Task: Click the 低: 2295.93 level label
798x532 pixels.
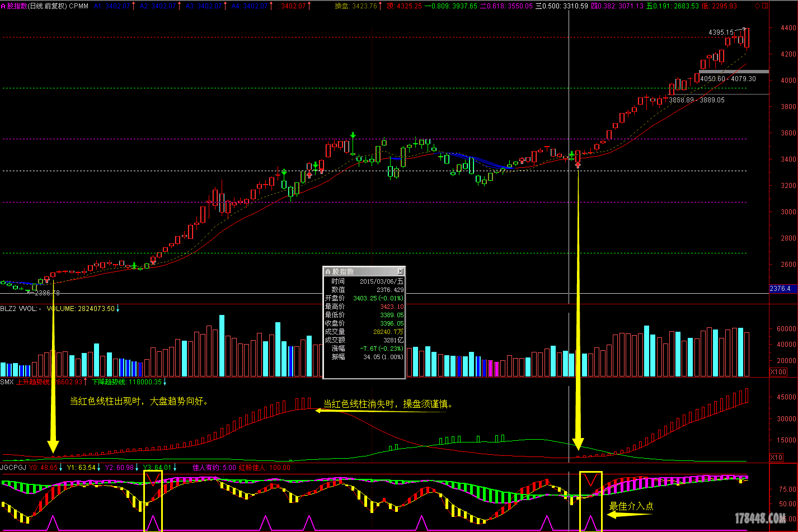Action: (x=719, y=6)
